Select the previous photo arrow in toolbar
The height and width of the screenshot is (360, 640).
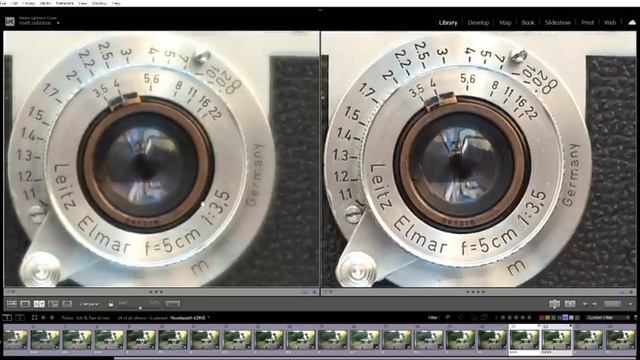(585, 304)
